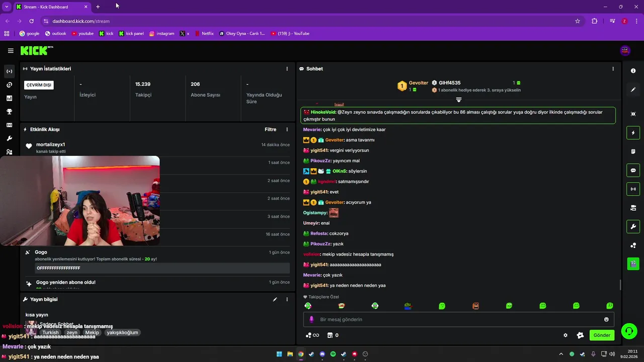Click the chat scrollbar thumb
Screen dimensions: 644x362
[620, 285]
